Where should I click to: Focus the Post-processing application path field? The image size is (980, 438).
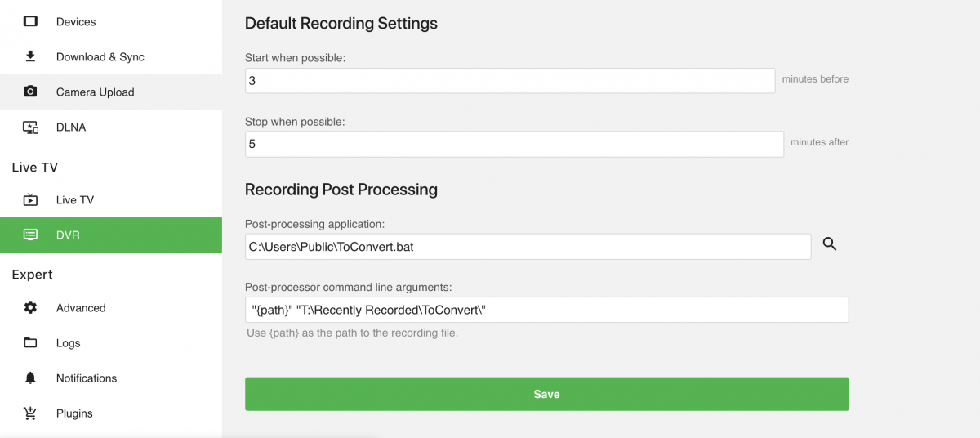(528, 246)
